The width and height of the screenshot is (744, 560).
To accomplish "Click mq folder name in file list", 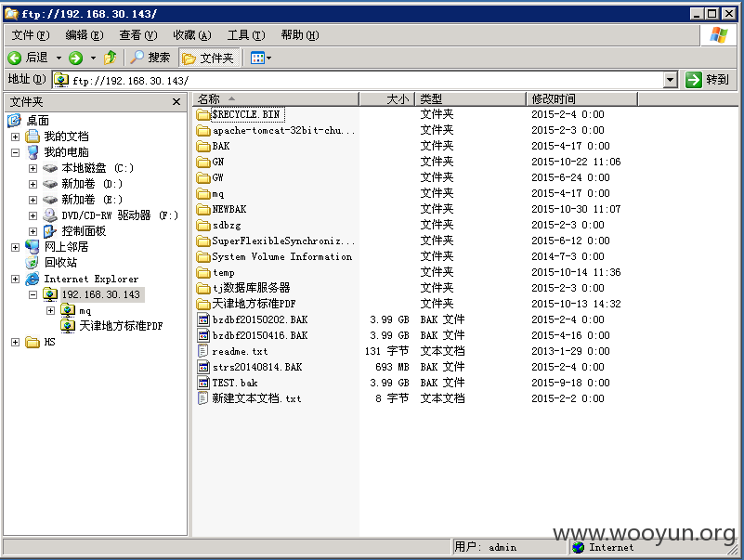I will click(218, 193).
